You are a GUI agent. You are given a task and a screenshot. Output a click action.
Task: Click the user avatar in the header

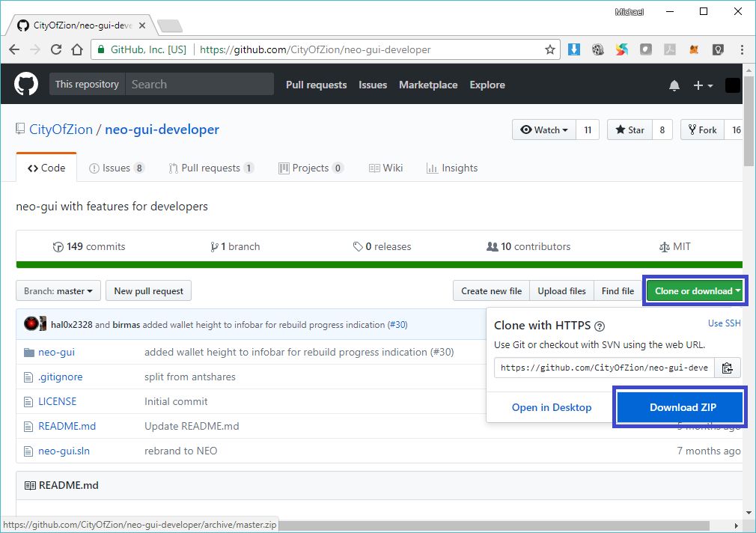[732, 85]
